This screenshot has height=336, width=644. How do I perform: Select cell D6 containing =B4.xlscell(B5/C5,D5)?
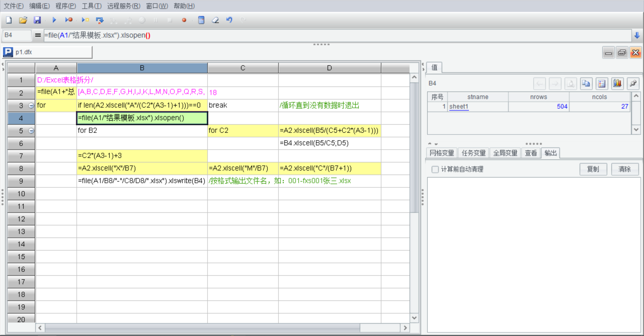[329, 143]
